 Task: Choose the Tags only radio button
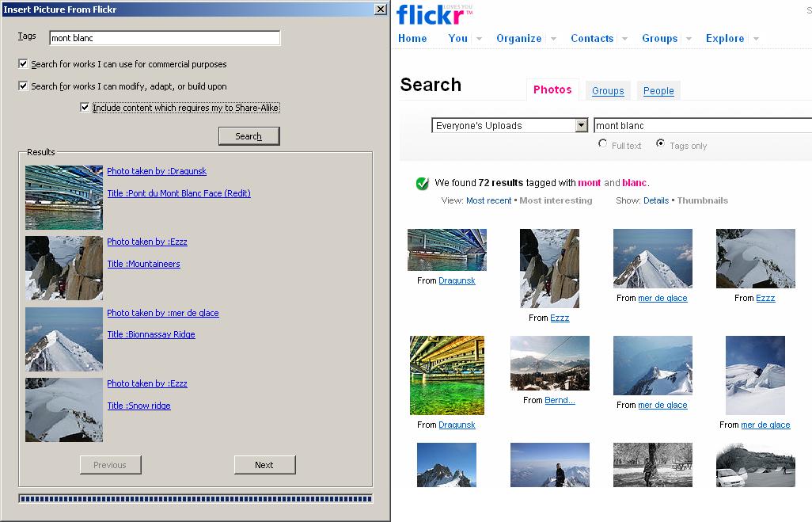click(660, 144)
